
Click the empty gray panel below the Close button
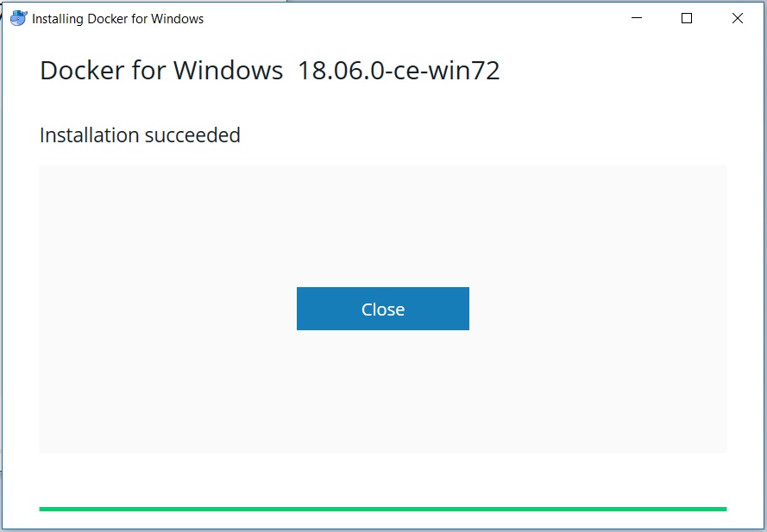pyautogui.click(x=383, y=391)
